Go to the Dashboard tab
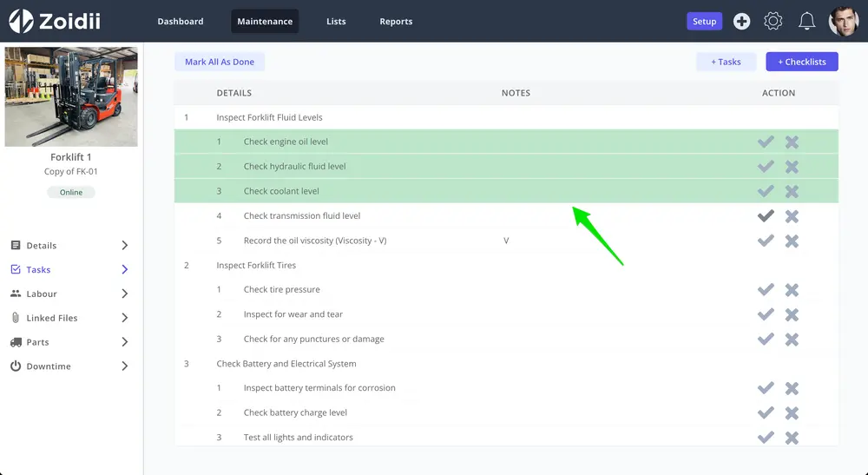 [x=181, y=21]
